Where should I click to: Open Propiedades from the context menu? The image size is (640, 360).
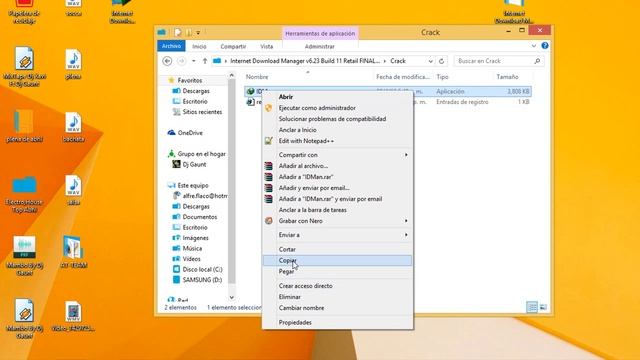point(337,322)
